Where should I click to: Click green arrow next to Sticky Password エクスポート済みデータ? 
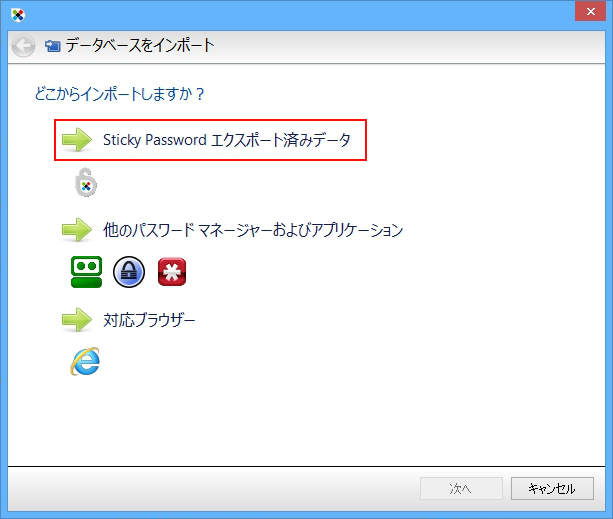pos(77,140)
